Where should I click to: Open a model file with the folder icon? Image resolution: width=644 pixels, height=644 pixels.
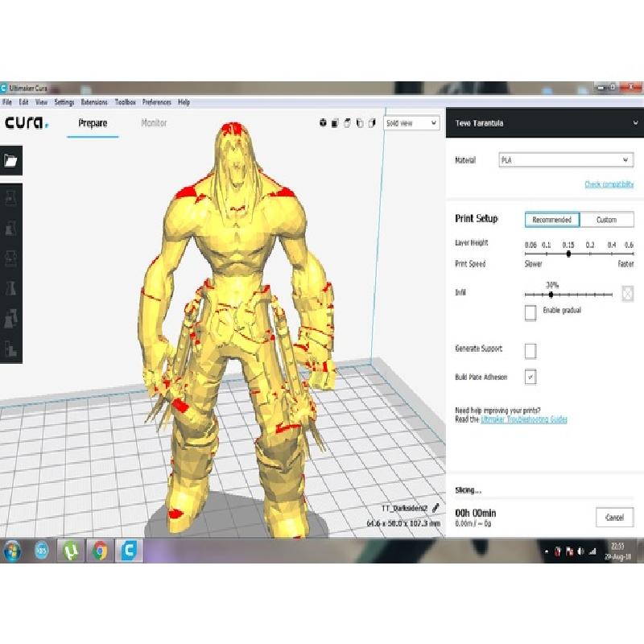10,160
